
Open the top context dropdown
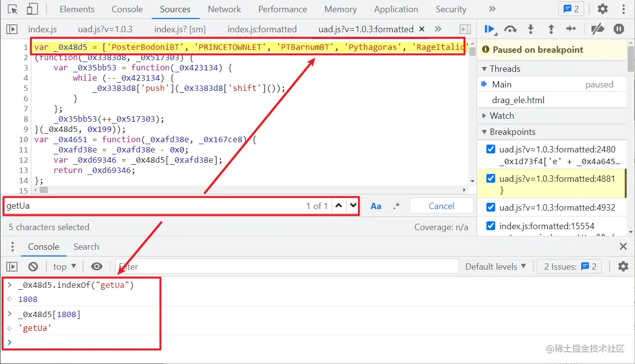(x=65, y=266)
